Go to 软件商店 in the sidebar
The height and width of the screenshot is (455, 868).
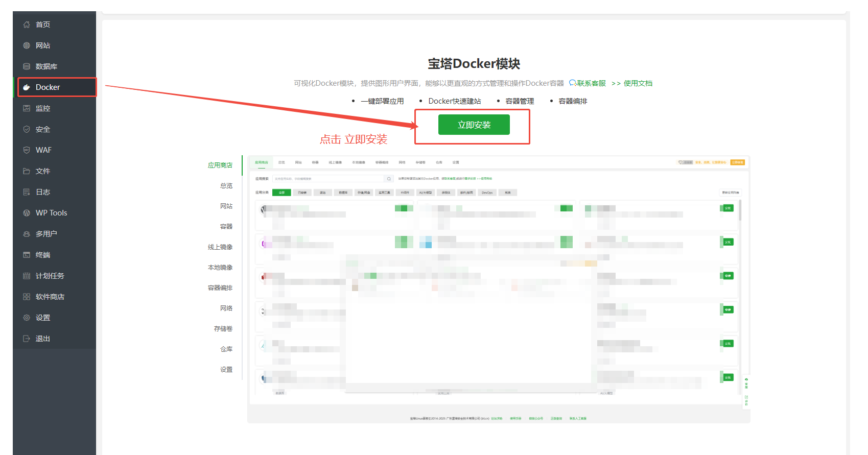click(50, 297)
